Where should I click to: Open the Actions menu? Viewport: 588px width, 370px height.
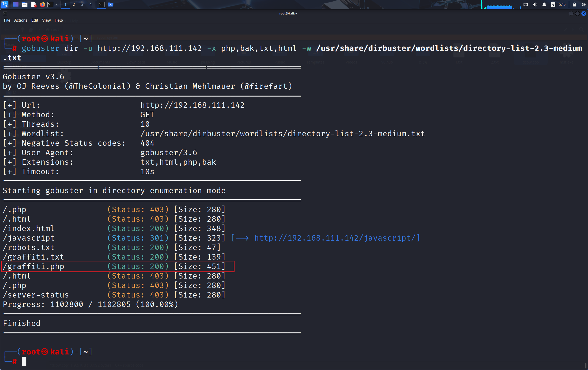(21, 20)
